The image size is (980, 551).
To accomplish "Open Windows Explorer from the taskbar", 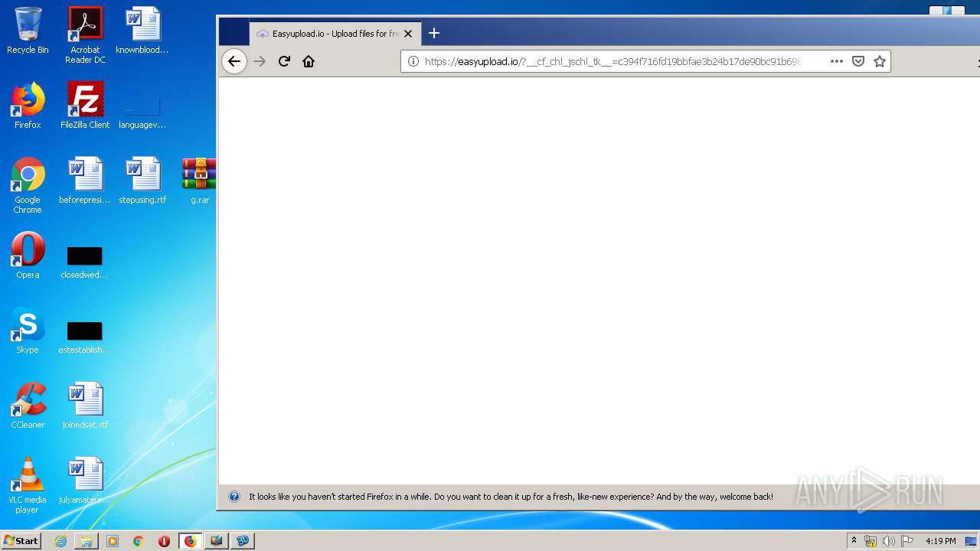I will pyautogui.click(x=87, y=541).
